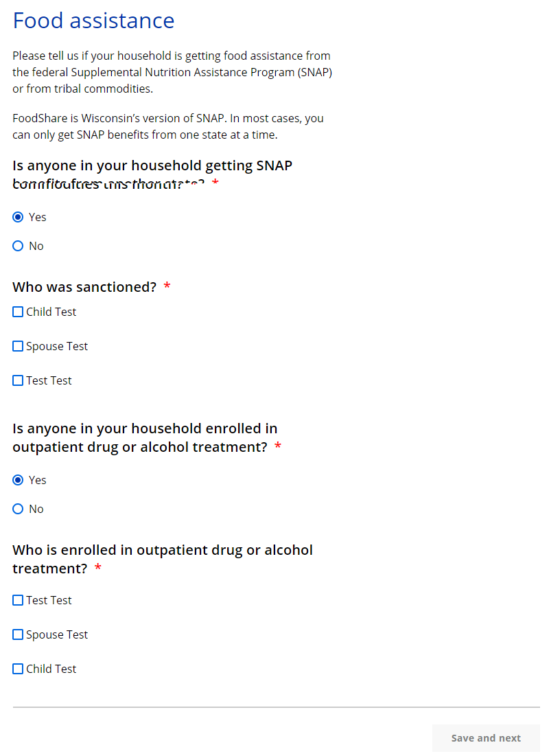Check Spouse Test under Who was sanctioned

point(18,346)
